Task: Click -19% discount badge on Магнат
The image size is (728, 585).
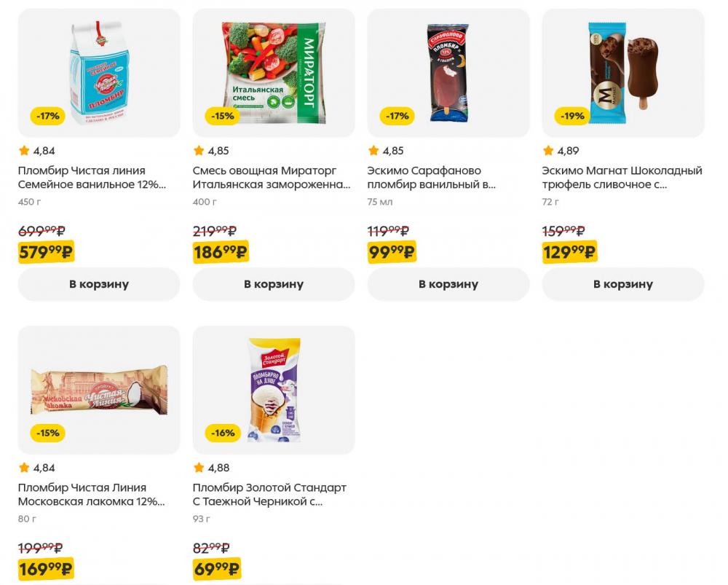Action: (x=573, y=116)
